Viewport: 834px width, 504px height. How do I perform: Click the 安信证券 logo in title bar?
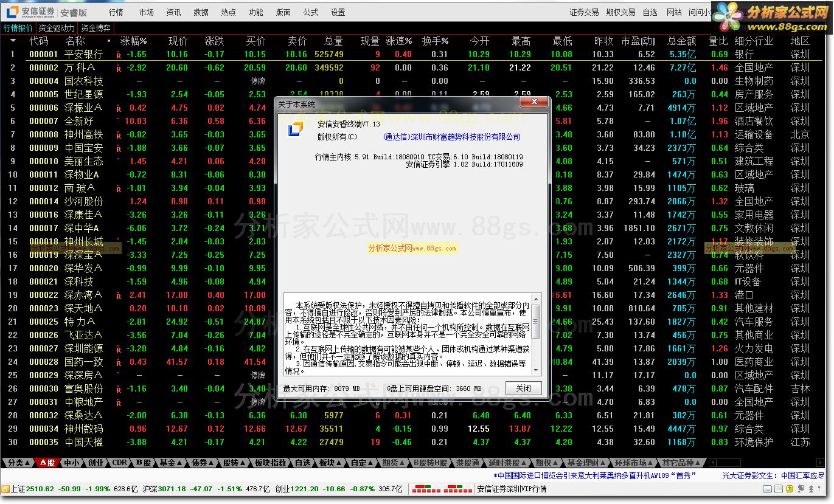[29, 12]
